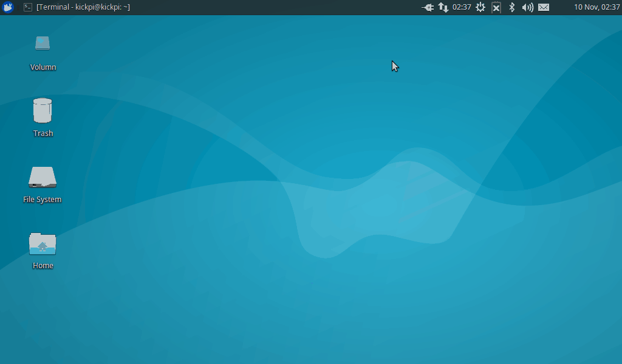Click the power manager gear icon

pyautogui.click(x=480, y=7)
